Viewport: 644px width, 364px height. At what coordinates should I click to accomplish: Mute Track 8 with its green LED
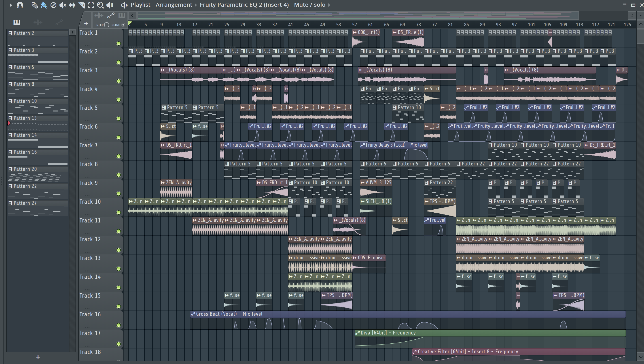(119, 175)
